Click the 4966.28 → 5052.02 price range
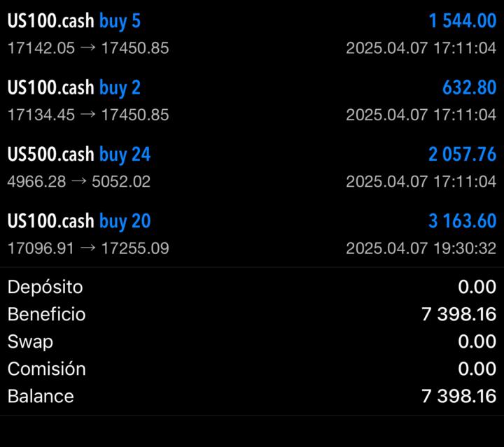 click(78, 181)
